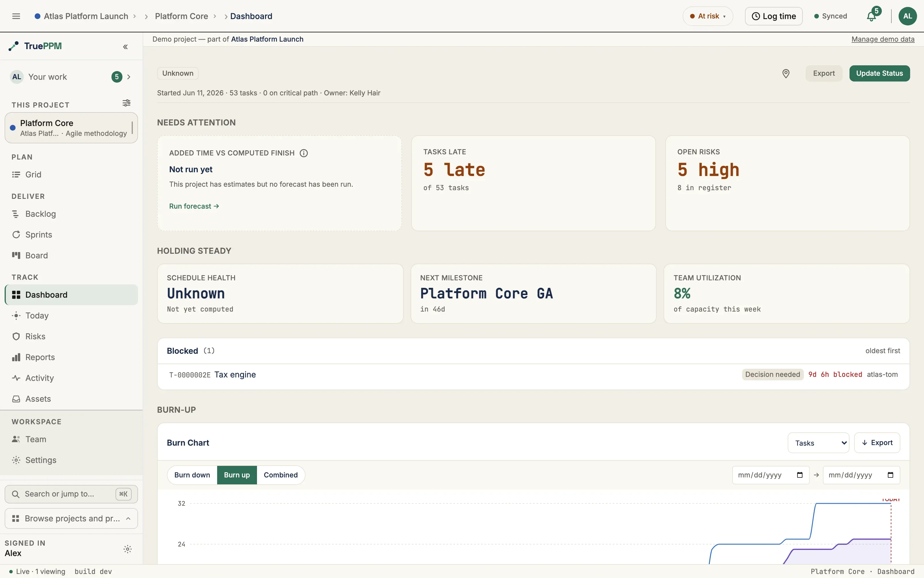Open the Team workspace page

(71, 439)
